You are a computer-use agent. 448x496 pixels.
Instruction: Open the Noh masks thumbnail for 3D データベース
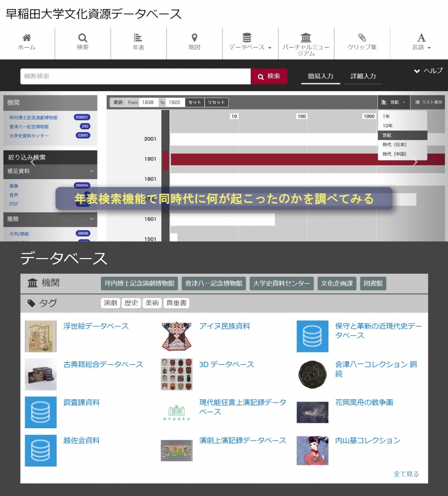click(x=176, y=374)
